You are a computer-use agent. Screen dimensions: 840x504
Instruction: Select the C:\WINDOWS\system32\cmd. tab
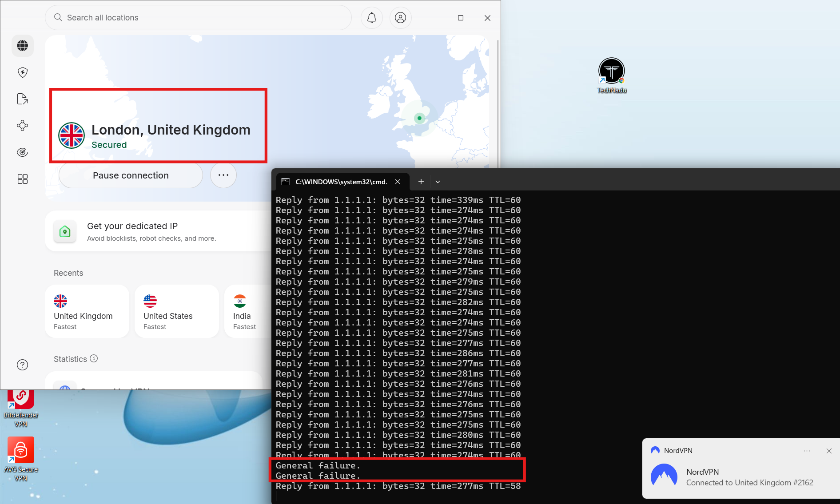point(342,182)
